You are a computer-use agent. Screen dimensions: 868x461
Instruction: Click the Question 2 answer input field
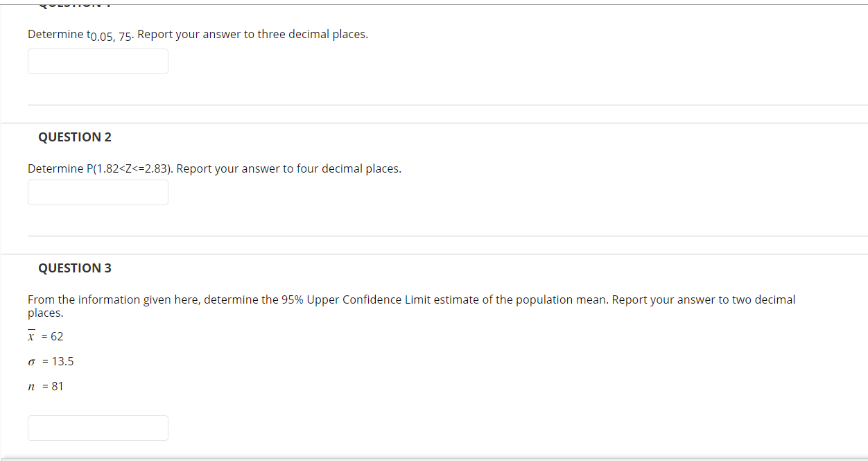click(x=97, y=192)
